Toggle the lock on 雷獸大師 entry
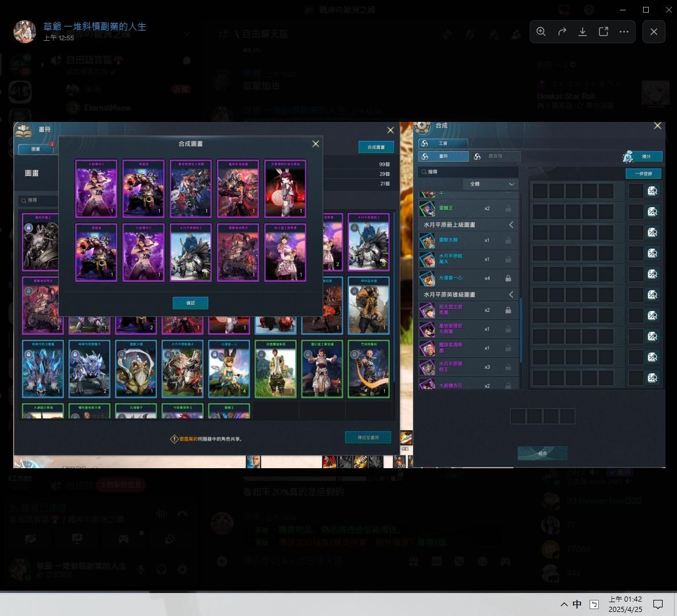The image size is (677, 616). pos(508,240)
